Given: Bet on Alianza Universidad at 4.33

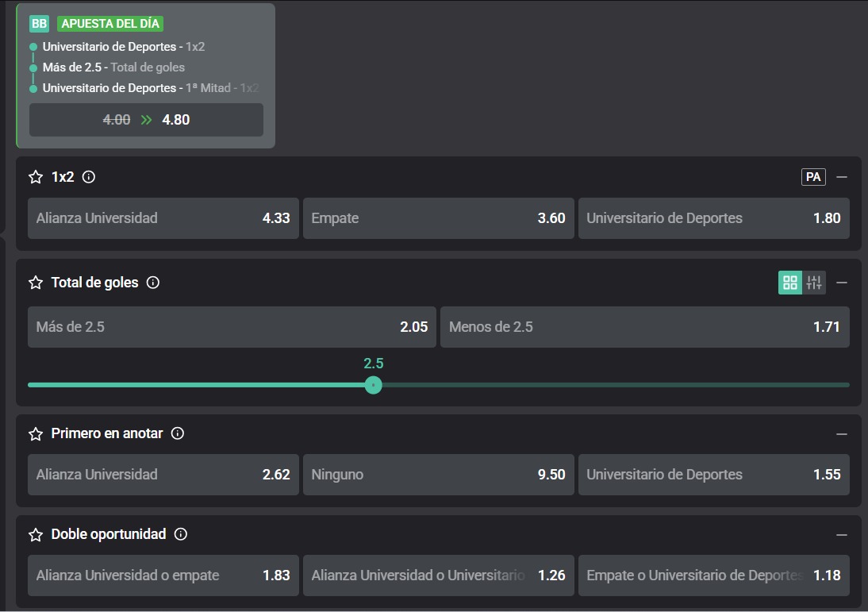Looking at the screenshot, I should (x=163, y=218).
